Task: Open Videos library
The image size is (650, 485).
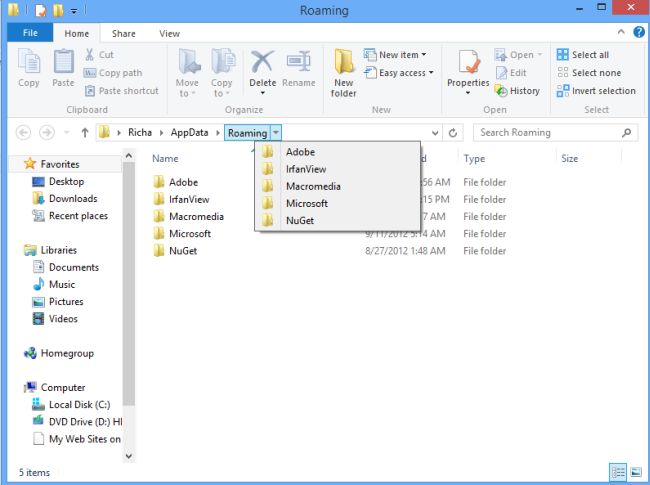Action: [x=55, y=318]
